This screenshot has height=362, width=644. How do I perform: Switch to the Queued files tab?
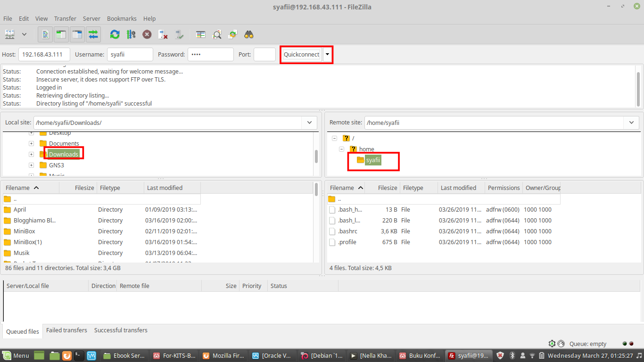tap(23, 331)
